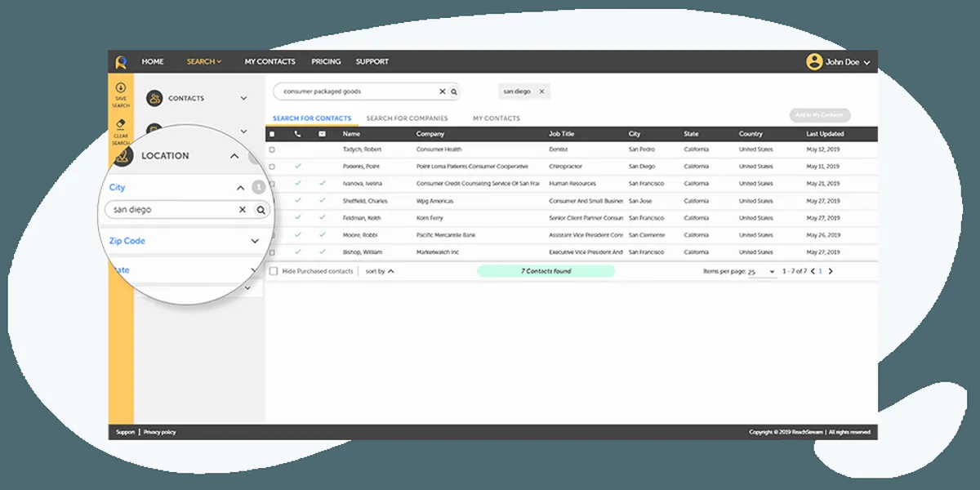Collapse the City filter chevron
The width and height of the screenshot is (980, 490).
[240, 188]
